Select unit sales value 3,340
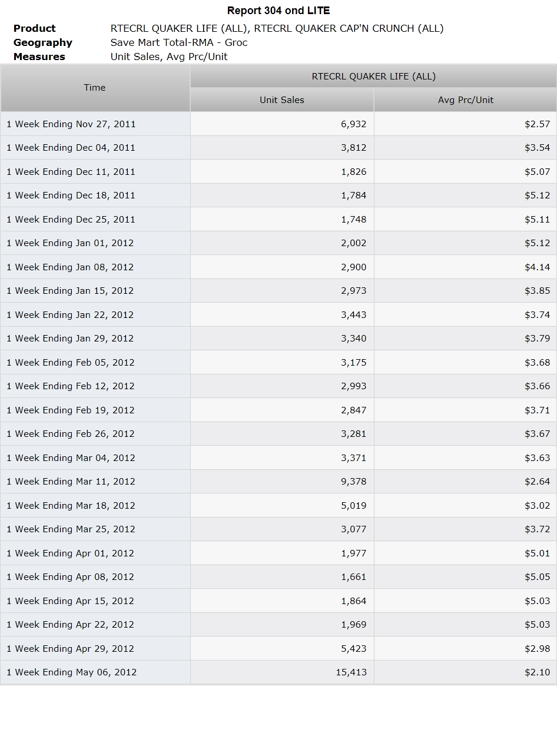The height and width of the screenshot is (756, 557). pyautogui.click(x=353, y=339)
